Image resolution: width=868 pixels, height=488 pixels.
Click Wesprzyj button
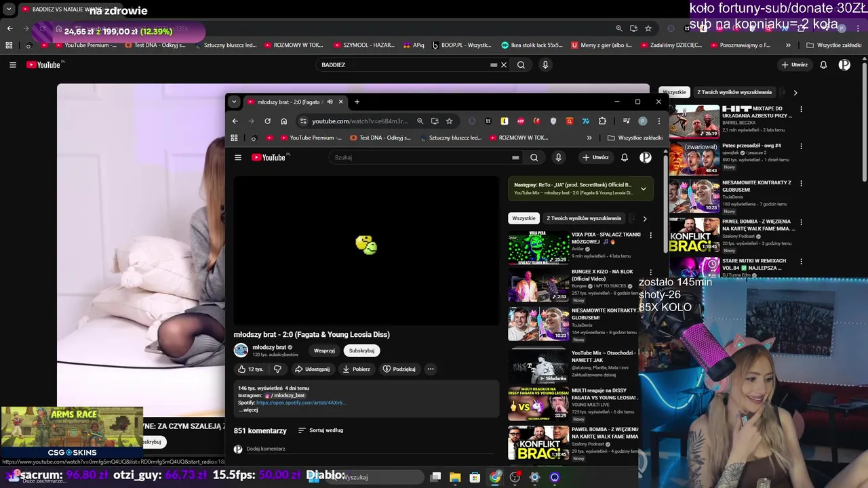point(324,350)
